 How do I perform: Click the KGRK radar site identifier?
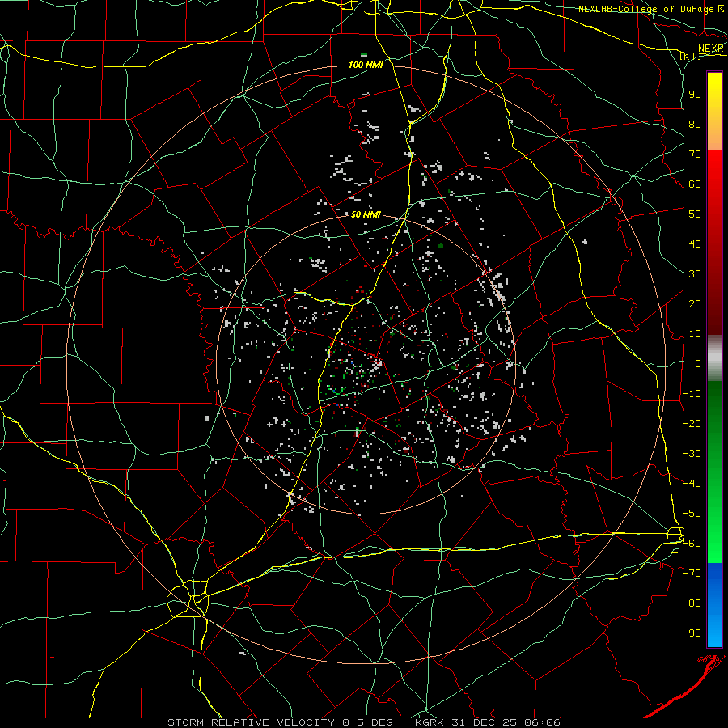(430, 722)
